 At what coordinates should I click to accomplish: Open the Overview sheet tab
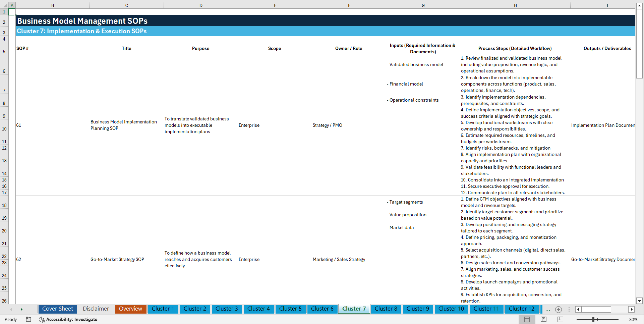[130, 309]
